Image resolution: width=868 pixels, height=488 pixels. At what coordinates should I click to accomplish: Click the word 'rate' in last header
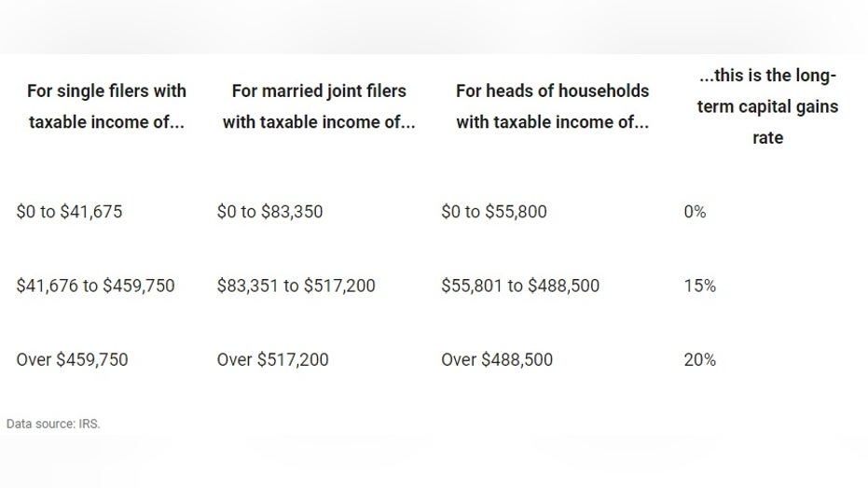[x=768, y=137]
